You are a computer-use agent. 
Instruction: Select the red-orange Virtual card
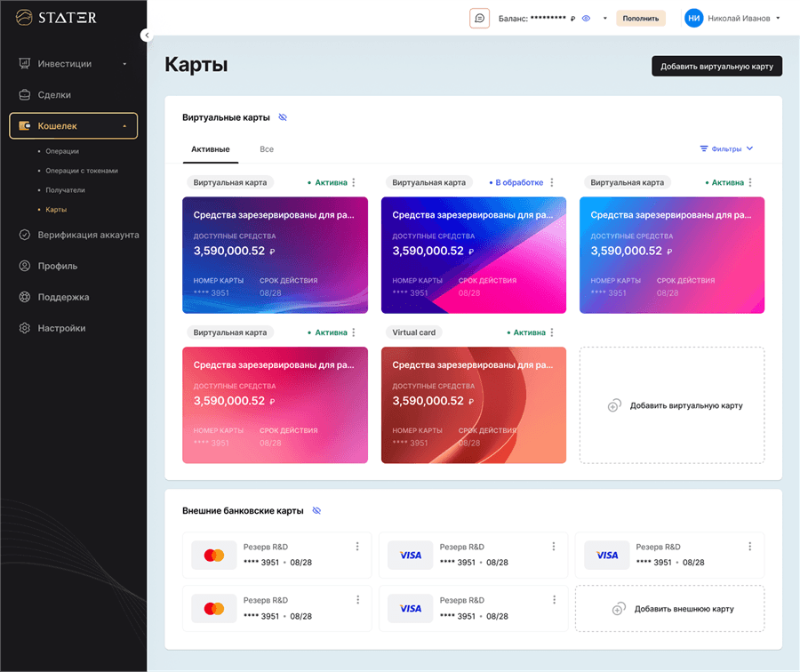tap(474, 405)
